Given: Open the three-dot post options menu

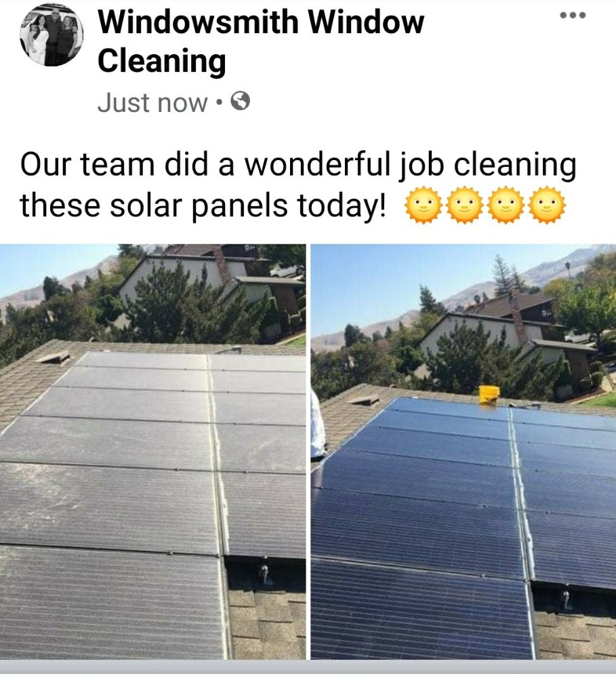Looking at the screenshot, I should tap(573, 16).
